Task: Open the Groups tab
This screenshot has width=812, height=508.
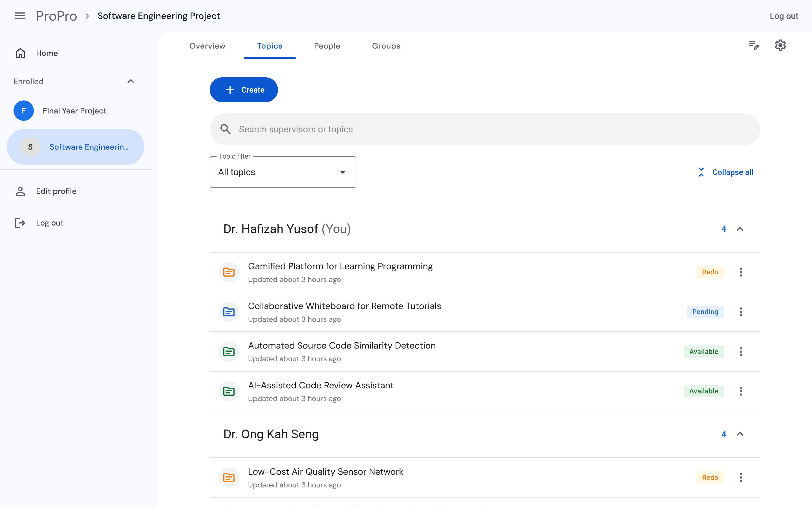Action: tap(386, 46)
